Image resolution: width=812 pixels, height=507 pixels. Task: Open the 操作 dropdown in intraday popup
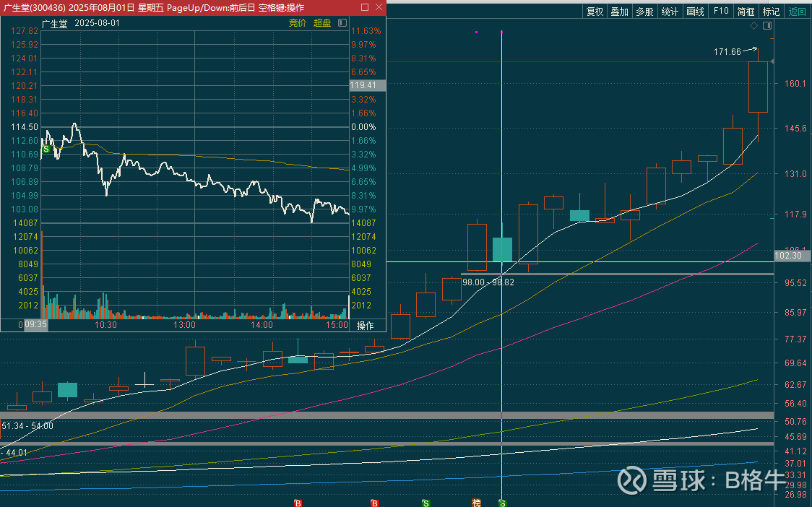[x=366, y=326]
